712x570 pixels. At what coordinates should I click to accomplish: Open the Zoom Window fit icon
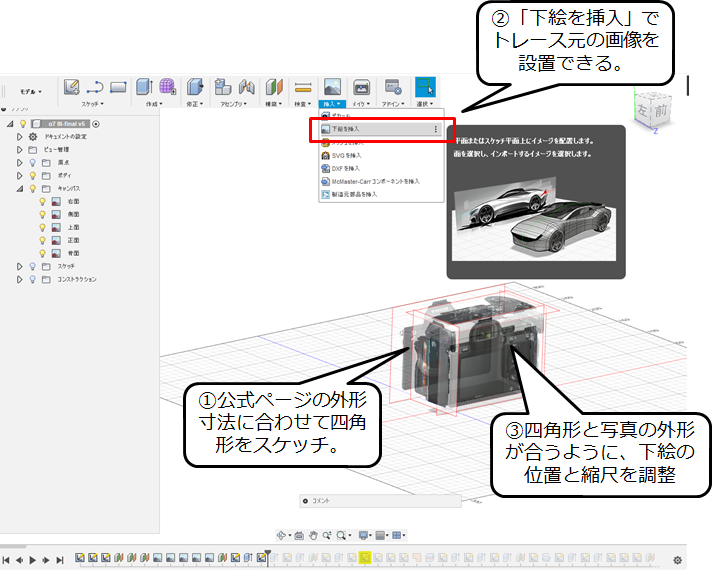coord(341,535)
